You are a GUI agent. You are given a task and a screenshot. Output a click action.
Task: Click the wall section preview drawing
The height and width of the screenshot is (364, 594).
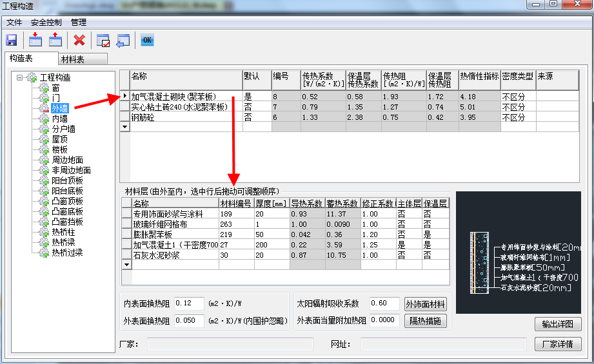tap(519, 253)
